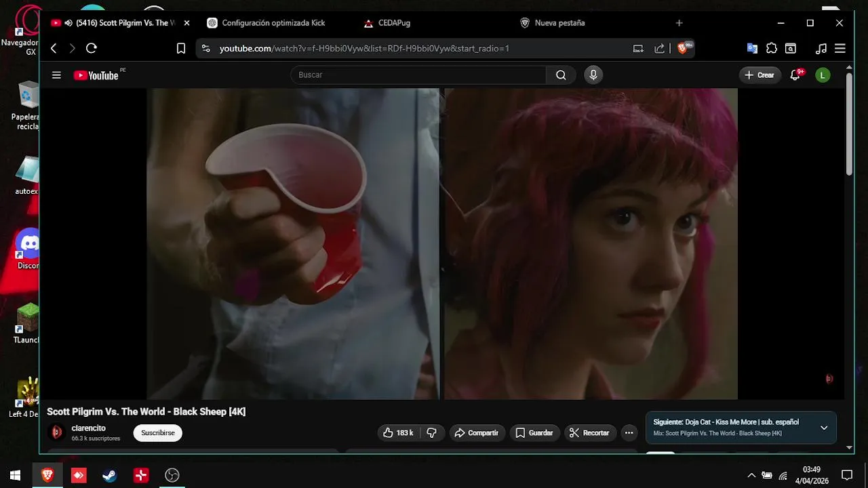Open the TLauncher desktop shortcut

click(x=27, y=324)
